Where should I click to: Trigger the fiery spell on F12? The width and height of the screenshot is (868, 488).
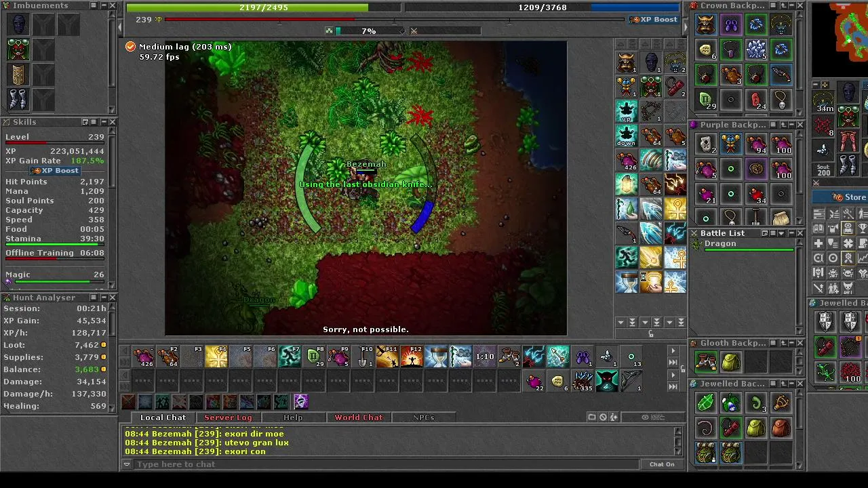412,357
